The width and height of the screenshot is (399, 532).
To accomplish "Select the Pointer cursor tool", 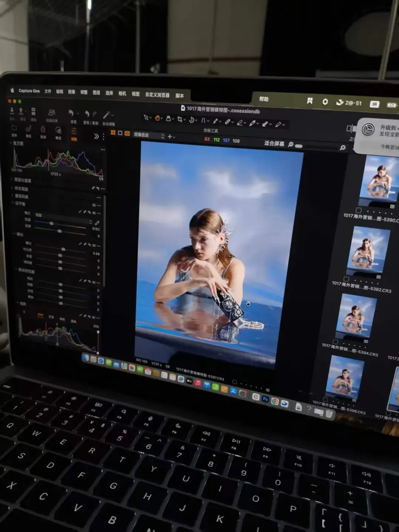I will (x=146, y=118).
